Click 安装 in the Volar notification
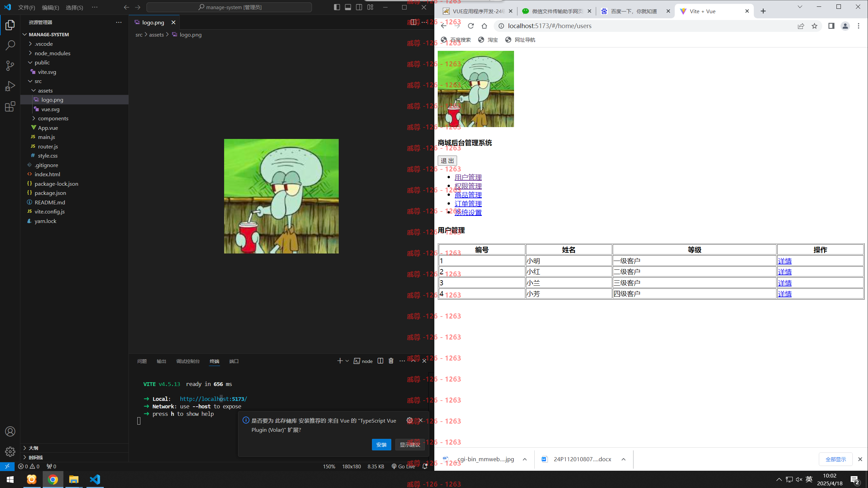 coord(381,445)
